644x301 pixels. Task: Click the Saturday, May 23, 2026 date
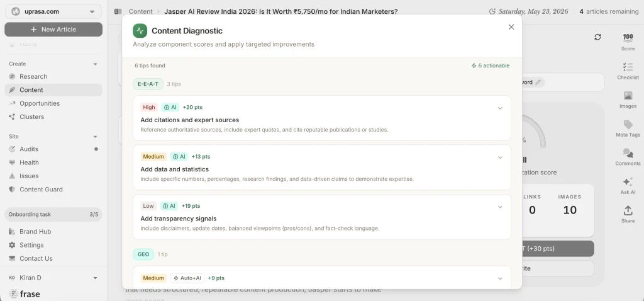coord(533,11)
